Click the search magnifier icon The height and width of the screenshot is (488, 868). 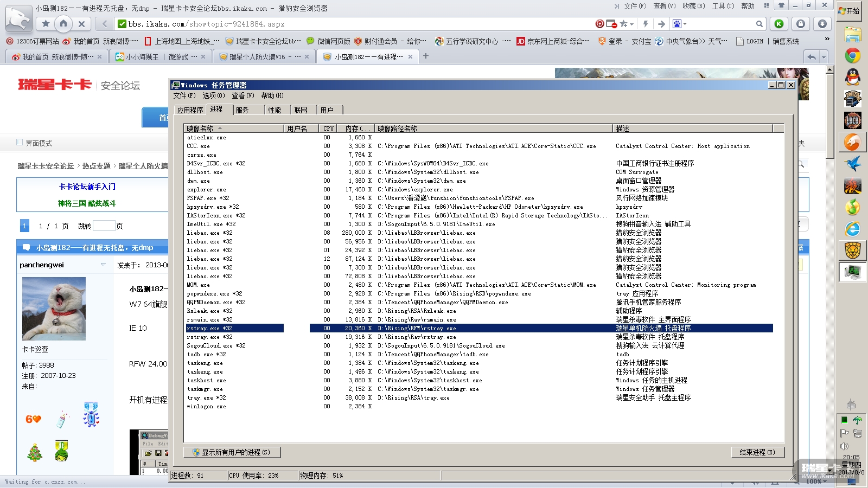pyautogui.click(x=759, y=24)
